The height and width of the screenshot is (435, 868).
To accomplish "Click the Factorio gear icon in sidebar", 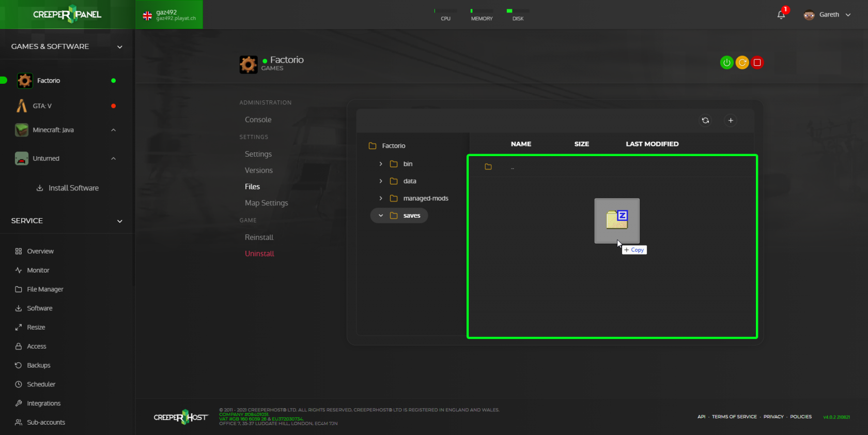I will [x=25, y=81].
